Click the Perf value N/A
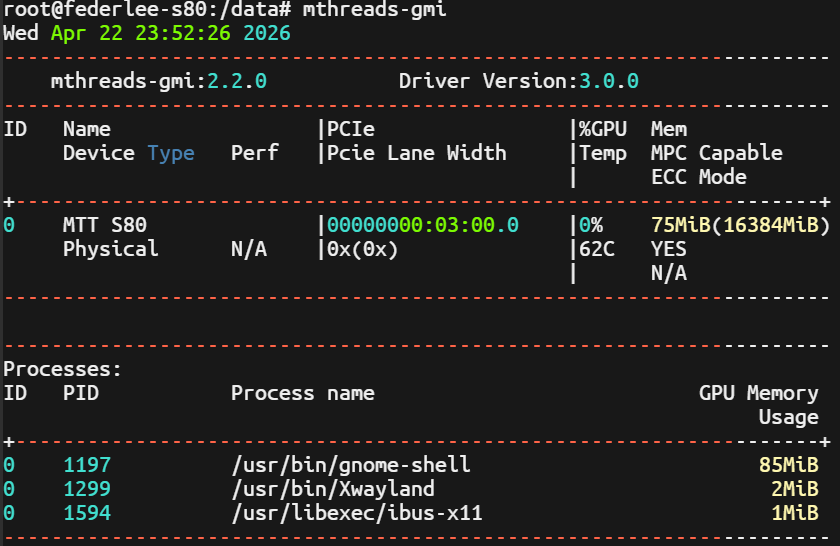The height and width of the screenshot is (546, 840). (249, 249)
